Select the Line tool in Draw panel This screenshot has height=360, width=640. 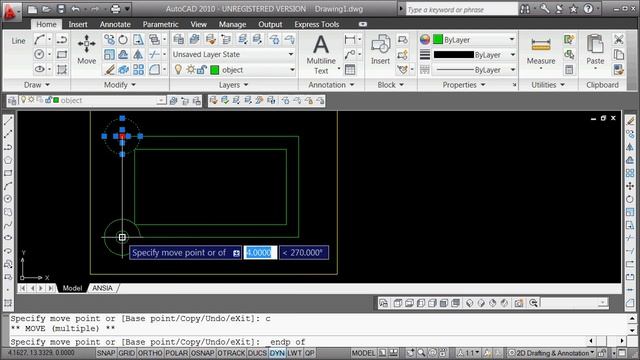(x=18, y=41)
